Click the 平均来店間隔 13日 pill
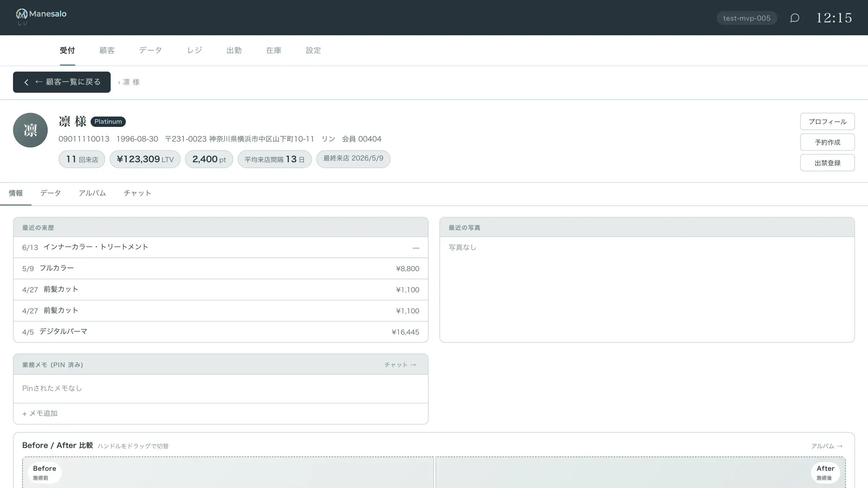The height and width of the screenshot is (488, 868). (x=275, y=159)
